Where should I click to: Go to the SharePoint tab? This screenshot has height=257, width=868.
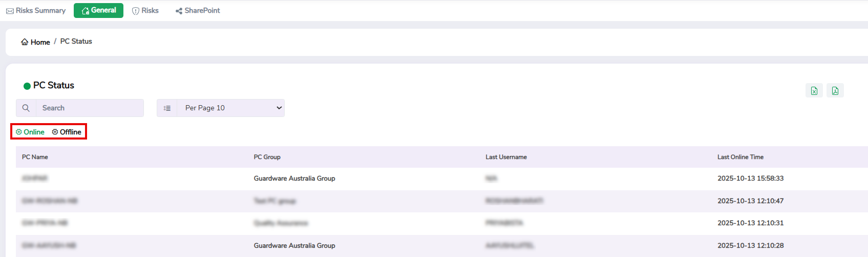198,11
